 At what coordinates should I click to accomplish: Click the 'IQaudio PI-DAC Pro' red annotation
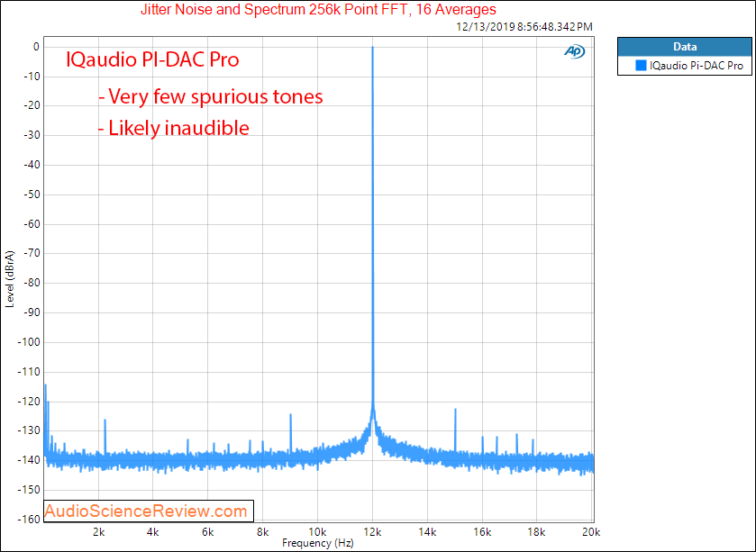point(152,59)
